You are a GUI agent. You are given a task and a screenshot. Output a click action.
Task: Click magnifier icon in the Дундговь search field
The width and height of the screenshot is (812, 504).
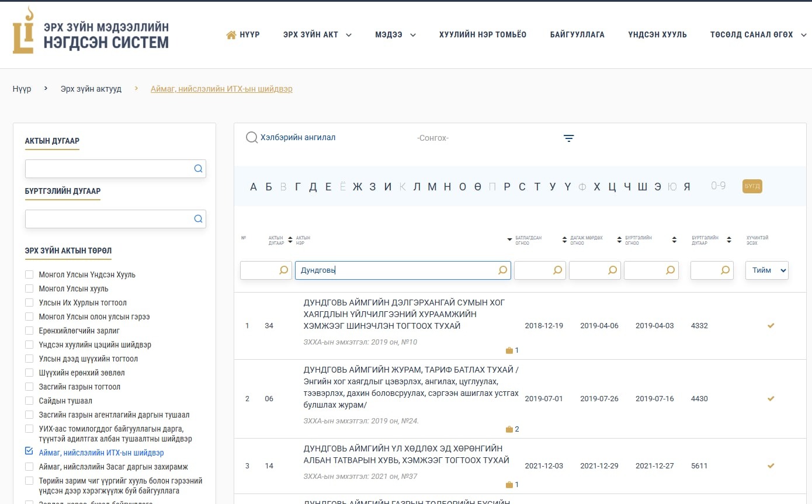click(x=502, y=270)
